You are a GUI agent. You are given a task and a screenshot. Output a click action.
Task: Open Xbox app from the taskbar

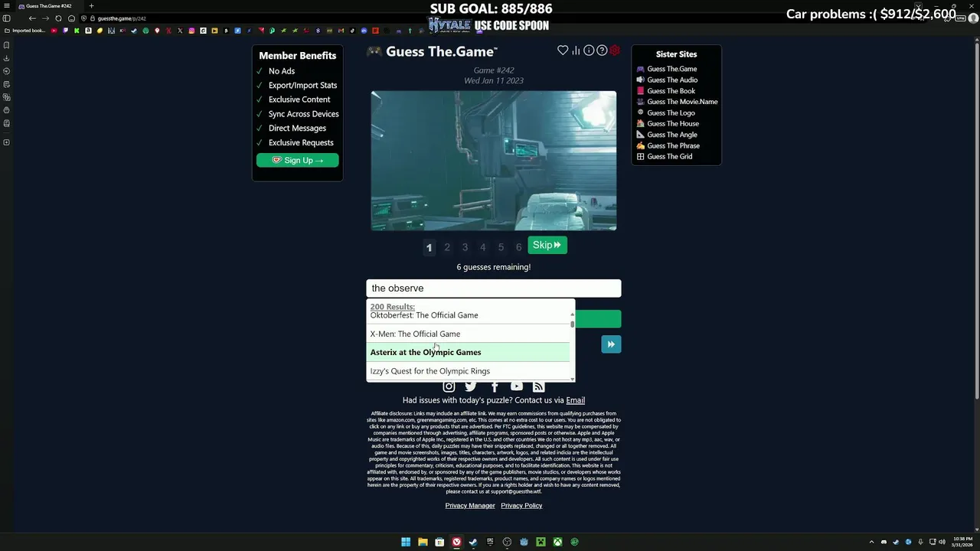(557, 542)
